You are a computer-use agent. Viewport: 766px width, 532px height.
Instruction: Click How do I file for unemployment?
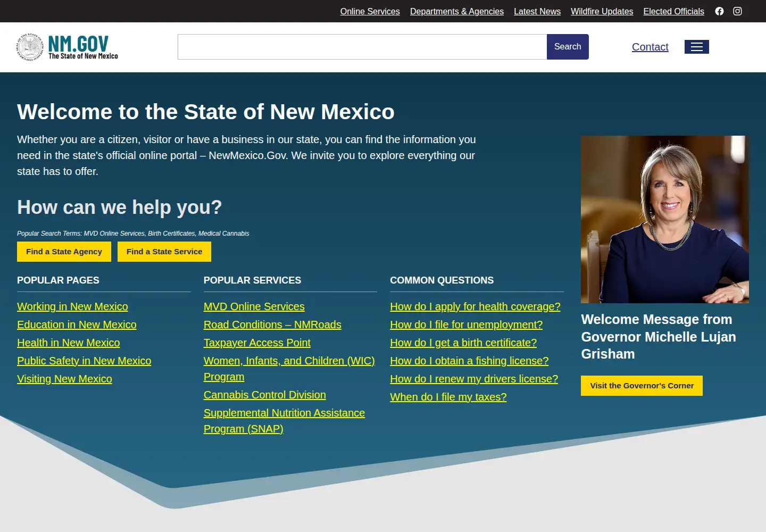467,325
